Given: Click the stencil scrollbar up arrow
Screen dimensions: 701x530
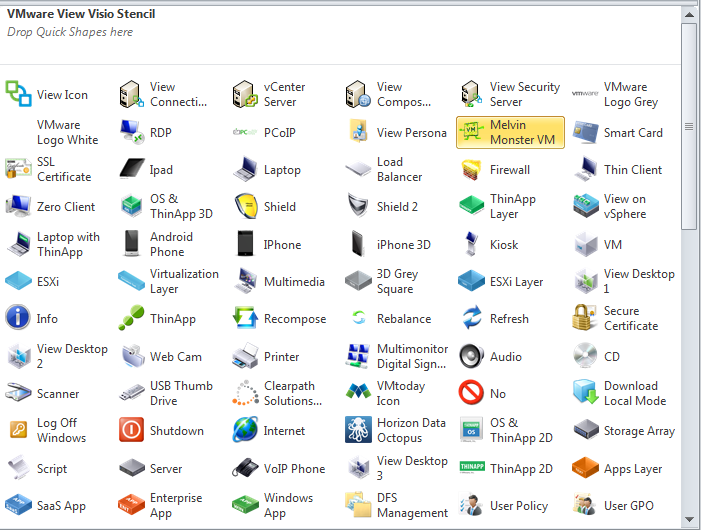Looking at the screenshot, I should pyautogui.click(x=689, y=15).
